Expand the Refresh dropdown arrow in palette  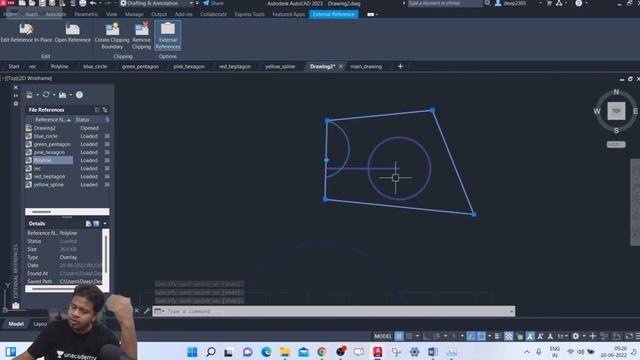click(x=54, y=95)
